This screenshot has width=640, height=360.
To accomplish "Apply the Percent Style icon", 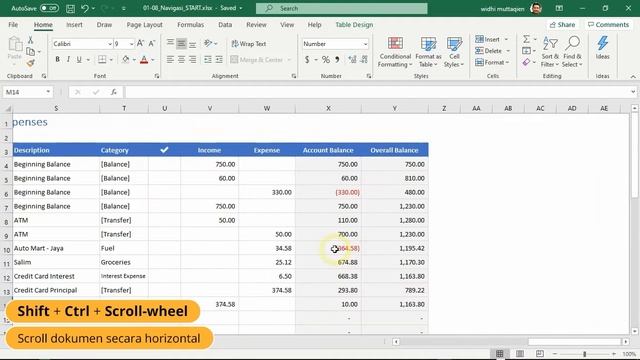I will point(326,60).
